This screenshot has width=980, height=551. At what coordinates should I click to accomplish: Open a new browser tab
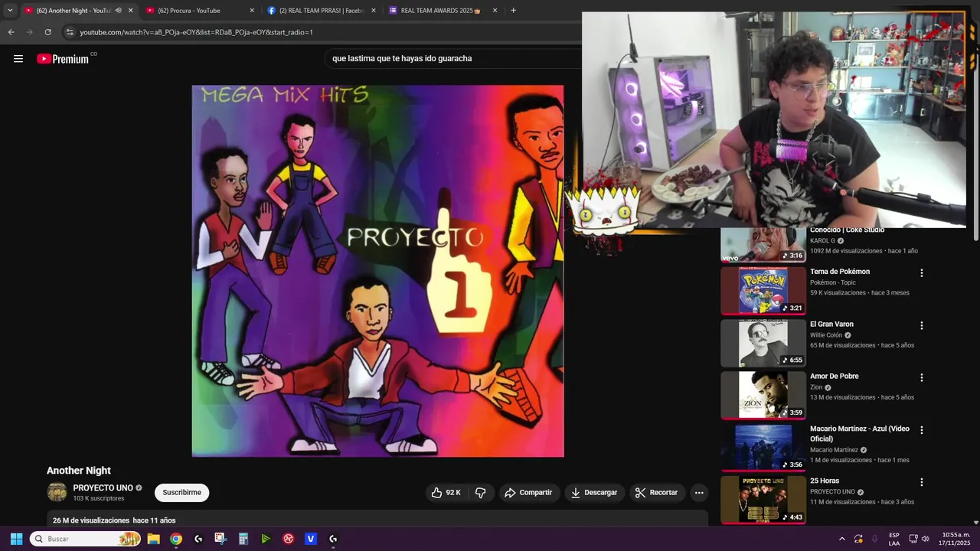coord(513,11)
